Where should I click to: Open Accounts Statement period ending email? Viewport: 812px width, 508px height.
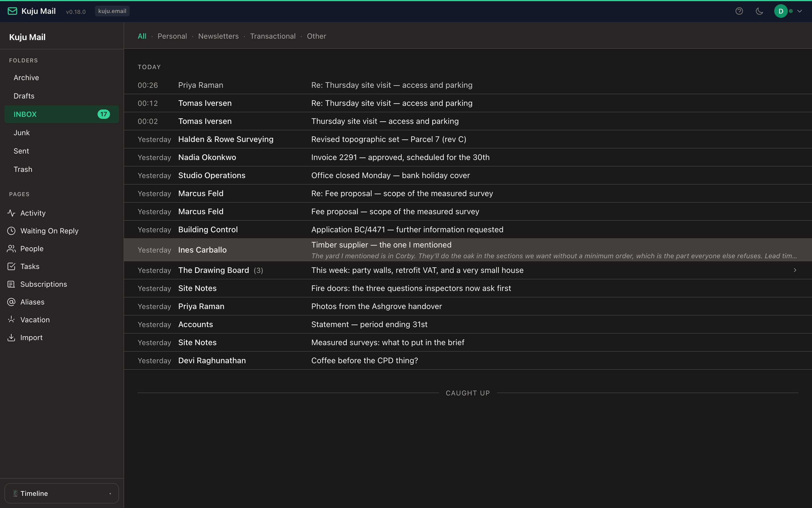point(468,324)
